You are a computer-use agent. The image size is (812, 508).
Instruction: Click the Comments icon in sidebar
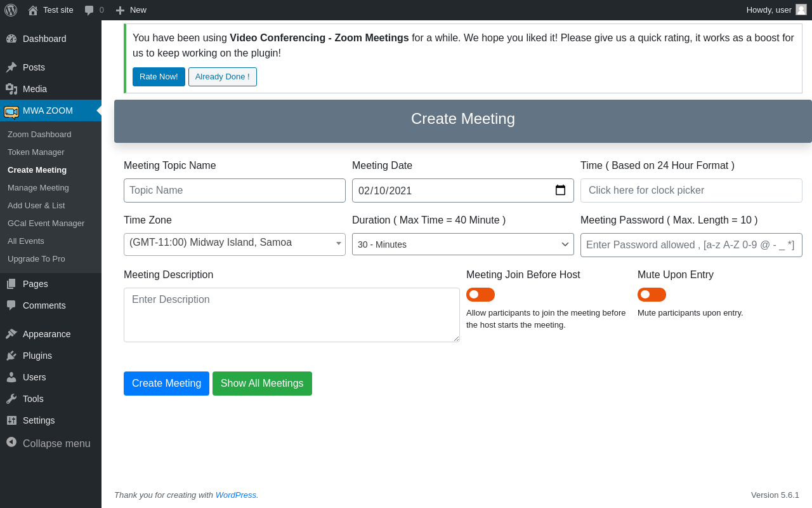(11, 305)
